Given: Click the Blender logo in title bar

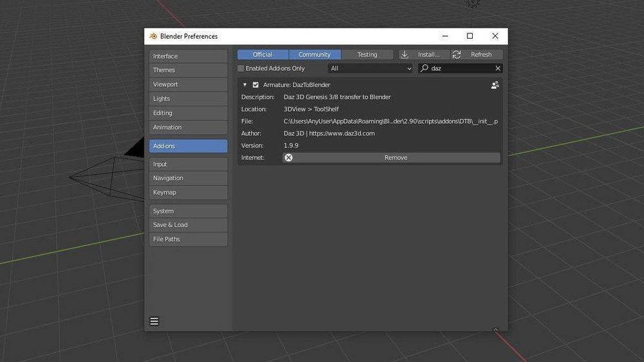Looking at the screenshot, I should tap(153, 36).
